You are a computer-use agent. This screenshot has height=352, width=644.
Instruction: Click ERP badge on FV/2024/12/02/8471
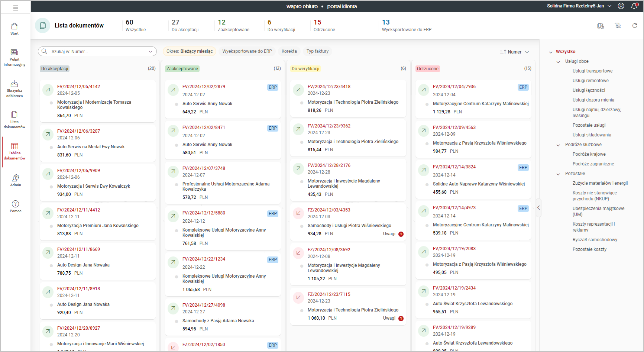click(273, 128)
